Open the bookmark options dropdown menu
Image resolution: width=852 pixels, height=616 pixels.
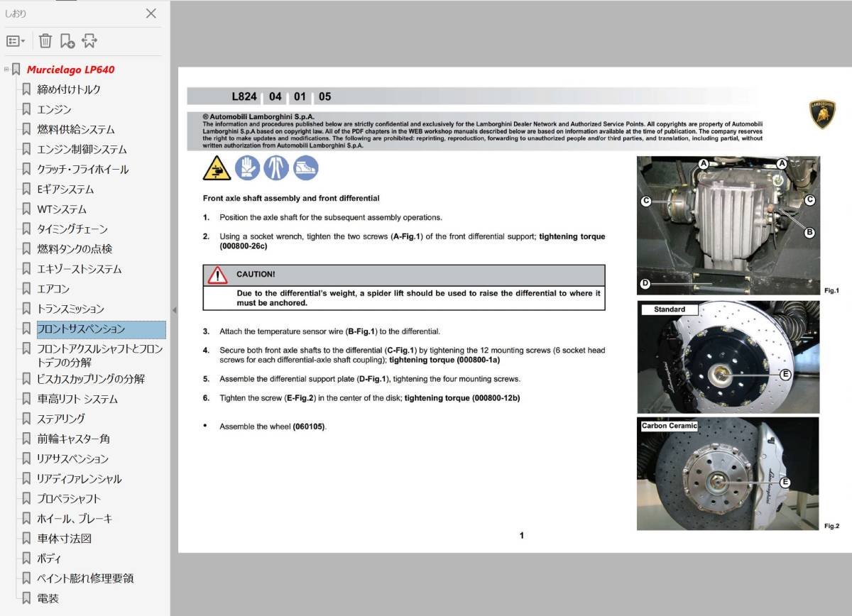click(x=16, y=41)
